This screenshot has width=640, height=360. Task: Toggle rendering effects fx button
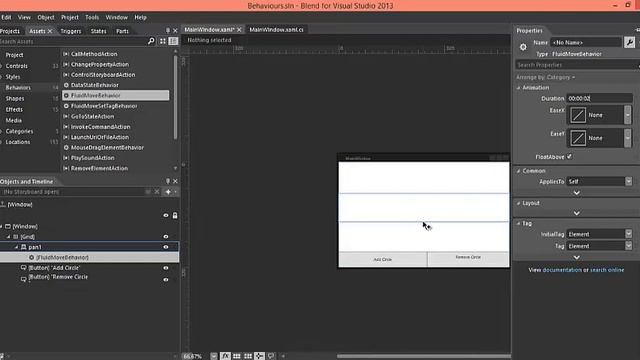coord(225,356)
